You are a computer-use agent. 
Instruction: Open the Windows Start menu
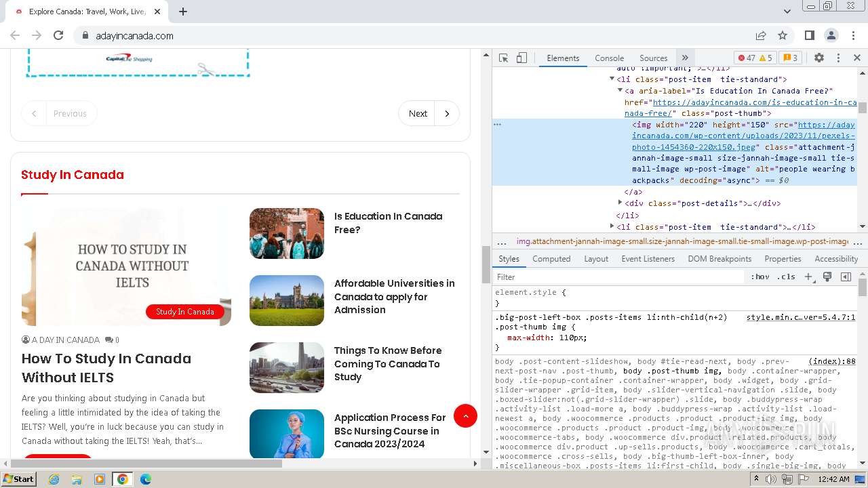(19, 479)
